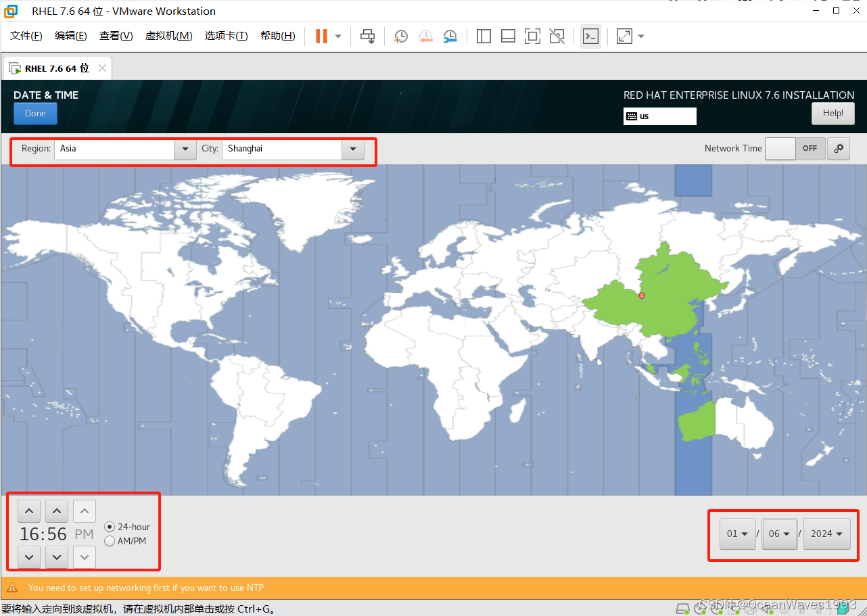Click the Unity mode crossed-out icon

pos(557,37)
